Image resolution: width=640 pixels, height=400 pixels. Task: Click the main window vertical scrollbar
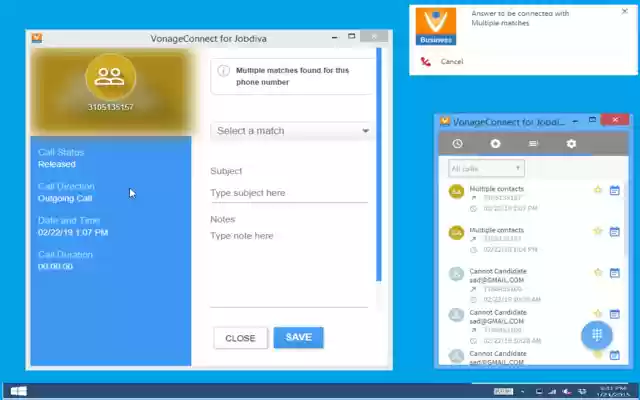click(x=379, y=164)
